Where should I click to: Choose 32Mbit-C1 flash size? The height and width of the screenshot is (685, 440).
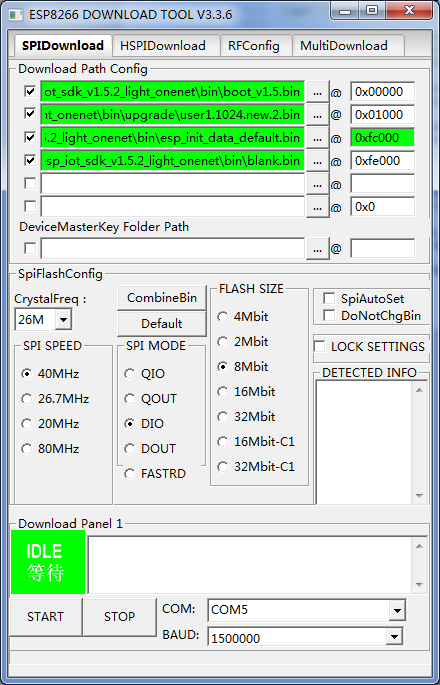coord(256,467)
